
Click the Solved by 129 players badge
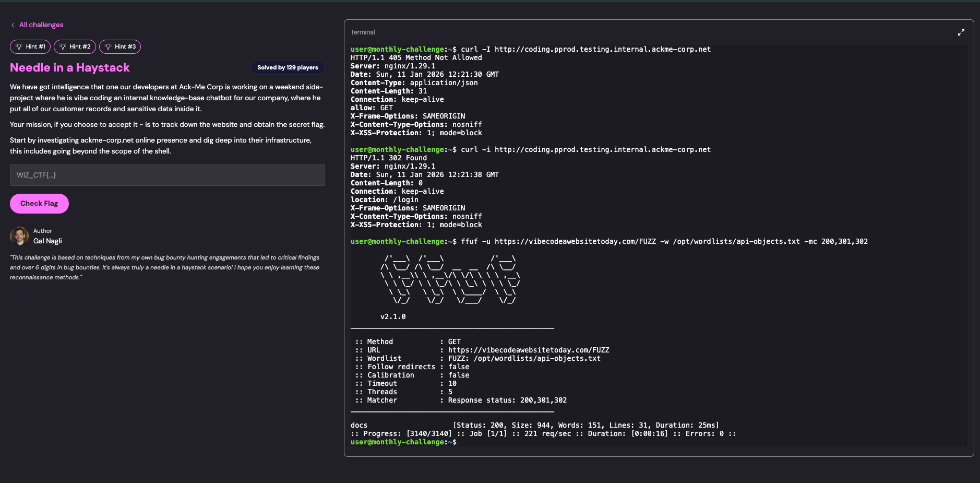(288, 67)
